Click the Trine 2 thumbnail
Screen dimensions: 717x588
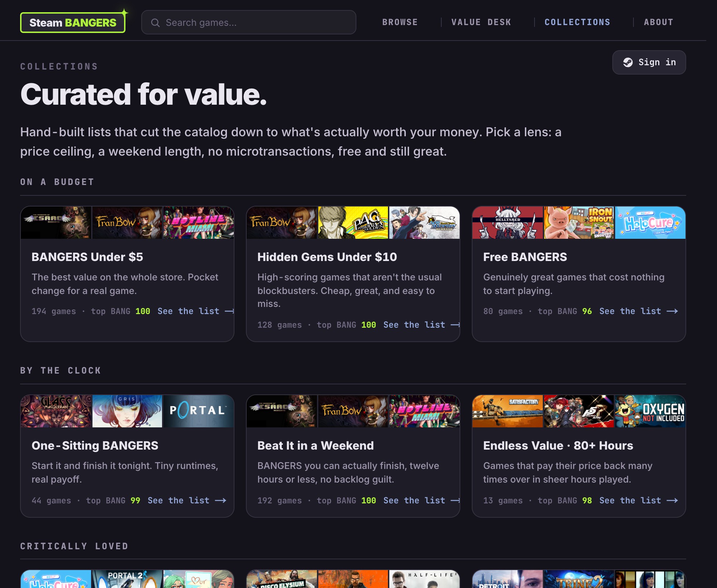pos(579,579)
